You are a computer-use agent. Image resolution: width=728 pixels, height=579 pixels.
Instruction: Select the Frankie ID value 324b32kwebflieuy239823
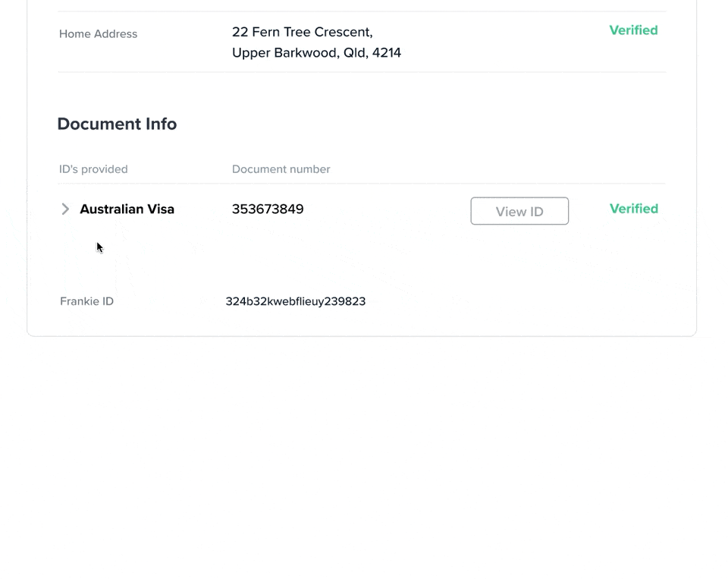tap(295, 301)
